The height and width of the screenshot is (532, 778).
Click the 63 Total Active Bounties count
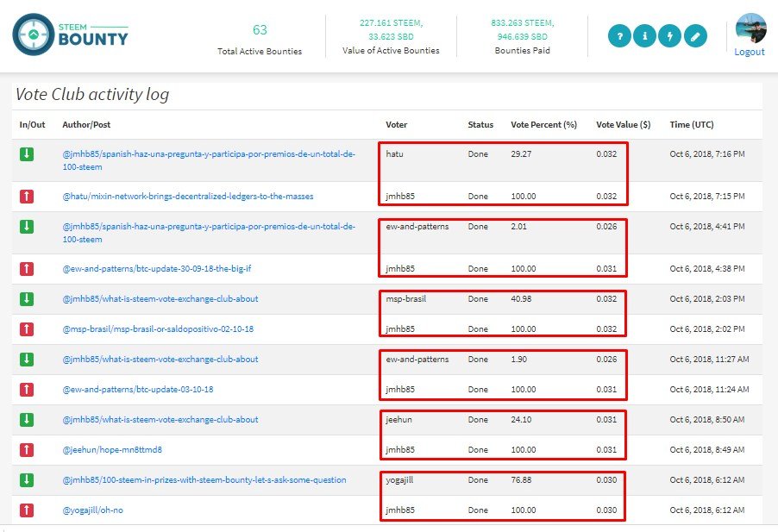click(x=260, y=30)
